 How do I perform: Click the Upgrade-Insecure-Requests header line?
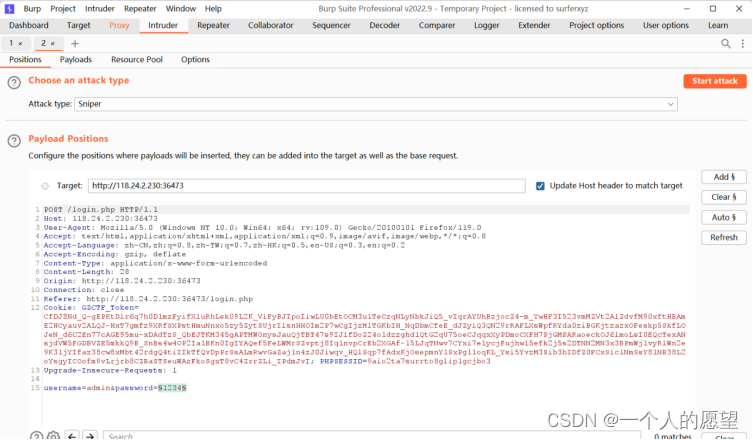[110, 371]
